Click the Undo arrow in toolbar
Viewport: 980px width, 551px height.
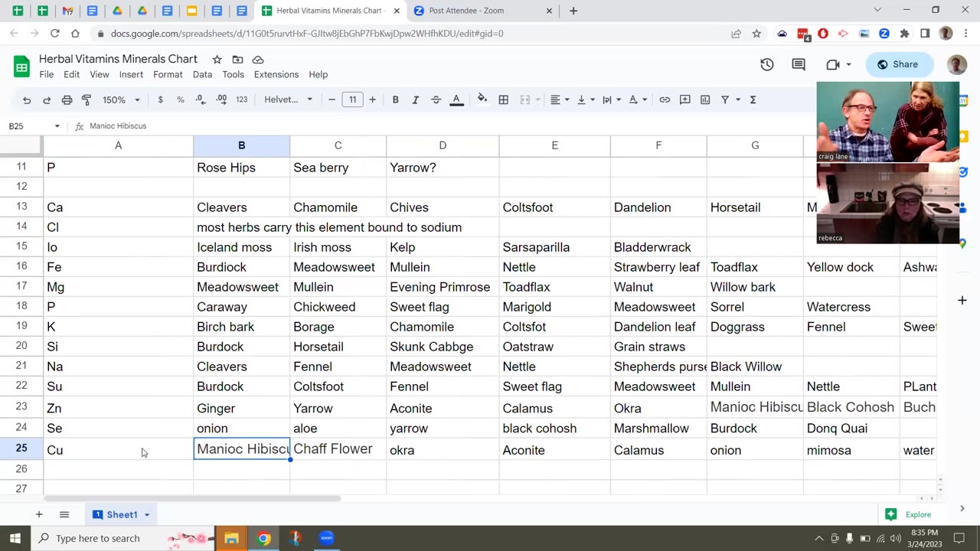click(x=27, y=99)
